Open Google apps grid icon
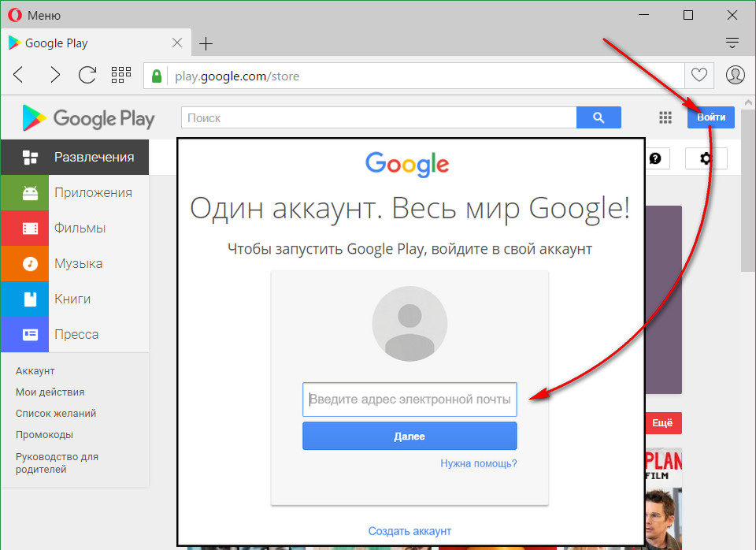This screenshot has height=550, width=756. pyautogui.click(x=665, y=117)
